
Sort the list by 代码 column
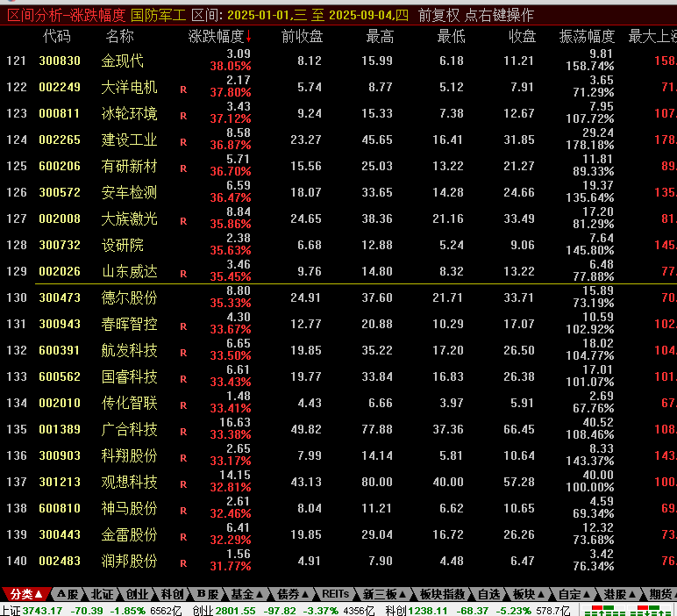point(56,36)
